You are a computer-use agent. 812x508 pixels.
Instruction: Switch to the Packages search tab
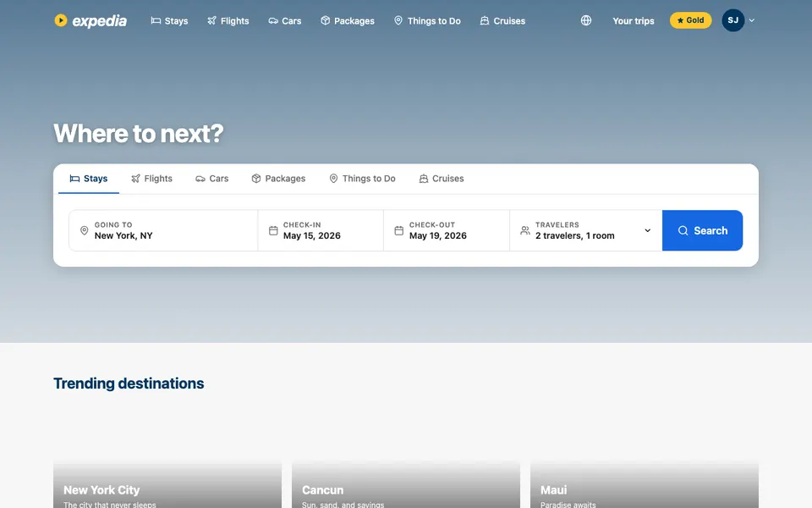278,179
